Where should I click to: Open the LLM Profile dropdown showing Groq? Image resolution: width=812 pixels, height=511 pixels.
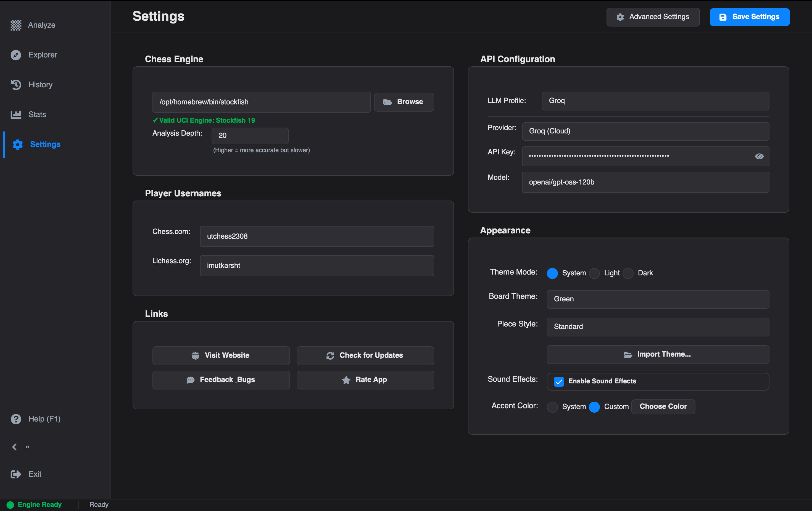click(655, 101)
